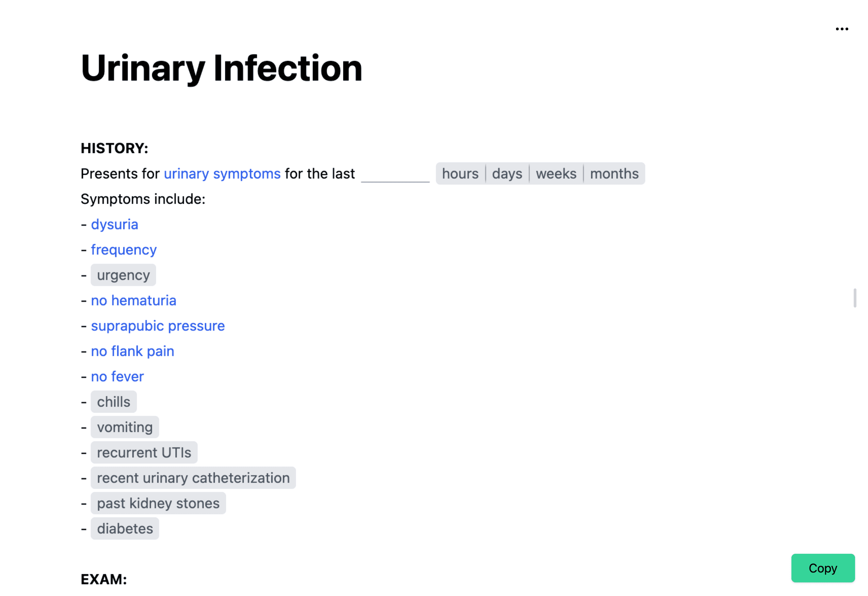Click the Copy button

coord(823,568)
